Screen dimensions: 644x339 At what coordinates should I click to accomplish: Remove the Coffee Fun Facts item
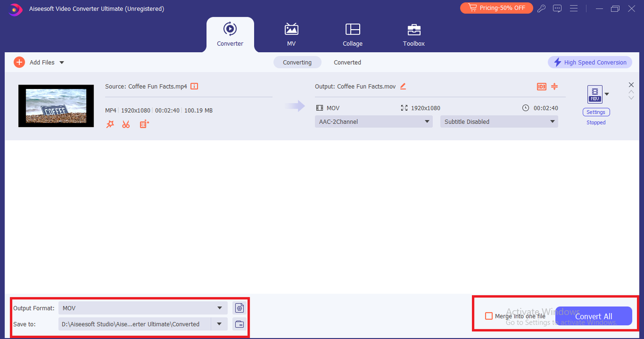[x=631, y=84]
